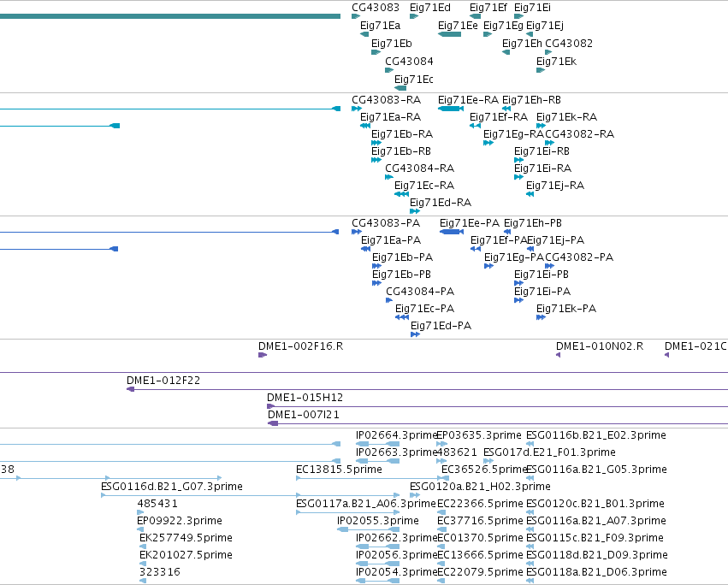
Task: Select transcript CG43082-RA
Action: pos(579,134)
